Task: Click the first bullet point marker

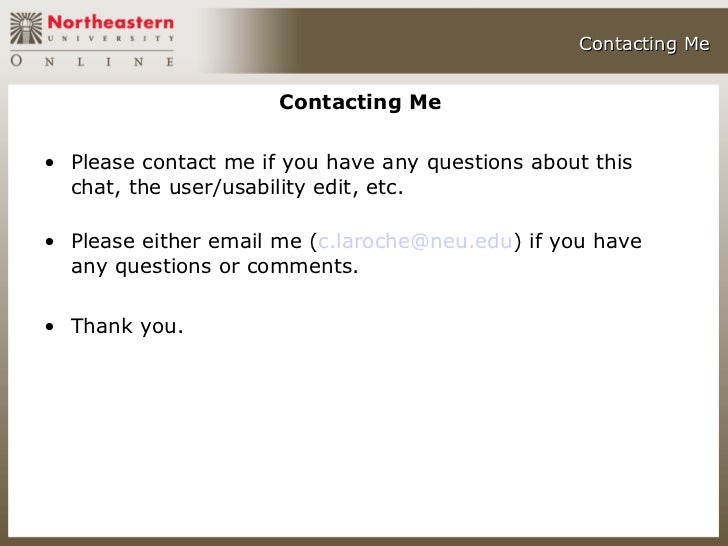Action: tap(50, 162)
